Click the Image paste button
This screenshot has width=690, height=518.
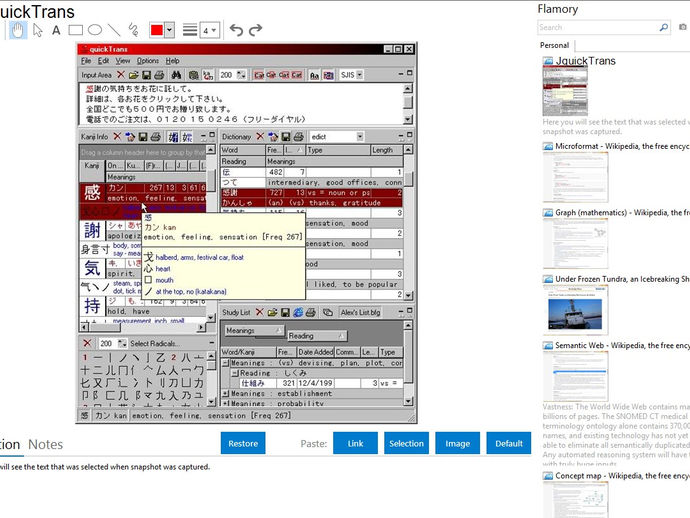point(457,443)
